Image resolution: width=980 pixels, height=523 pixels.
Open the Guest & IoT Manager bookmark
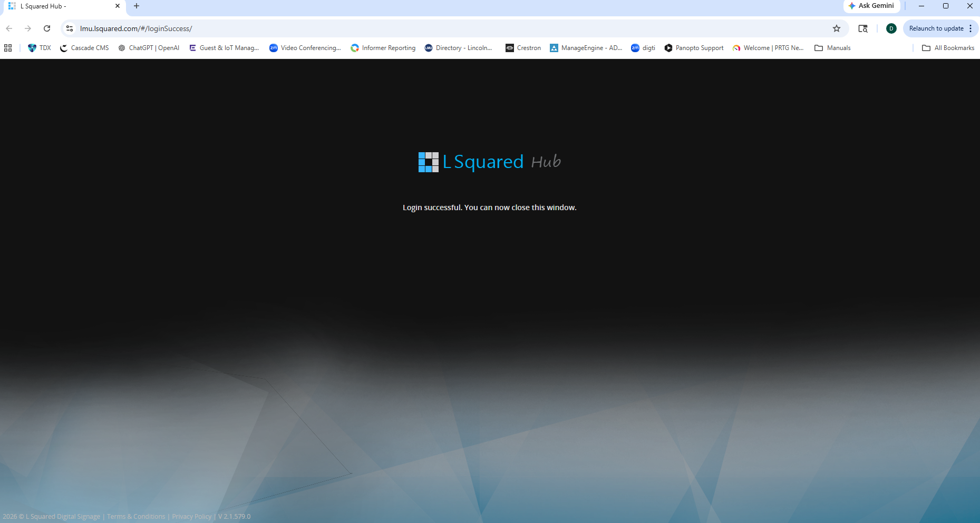224,48
